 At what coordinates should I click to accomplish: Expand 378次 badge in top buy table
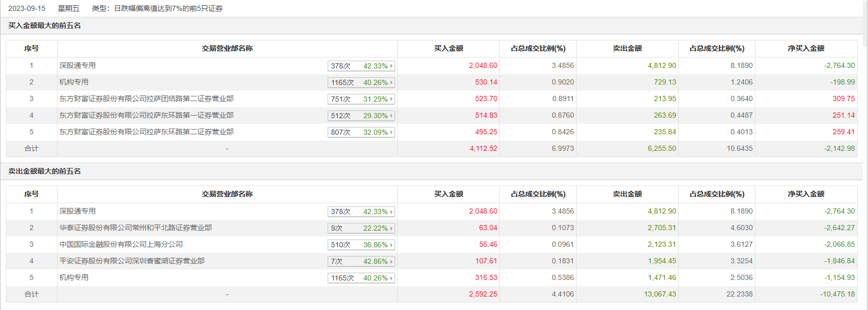(x=361, y=66)
